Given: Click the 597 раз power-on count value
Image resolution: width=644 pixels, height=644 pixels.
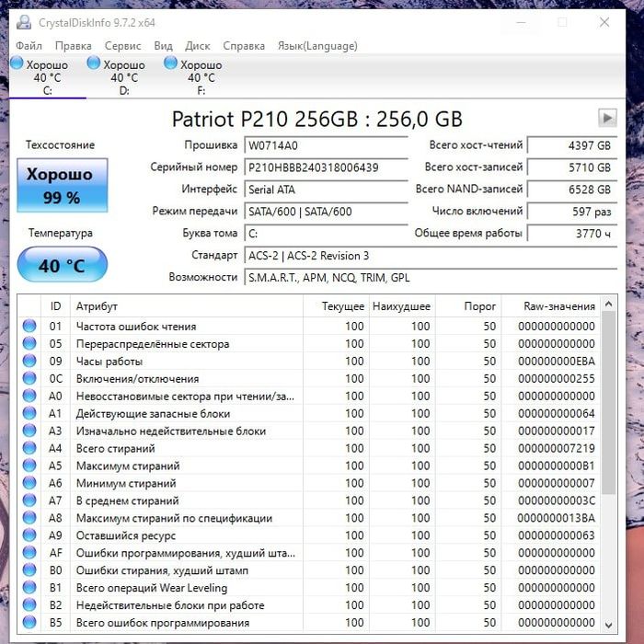Looking at the screenshot, I should [572, 212].
